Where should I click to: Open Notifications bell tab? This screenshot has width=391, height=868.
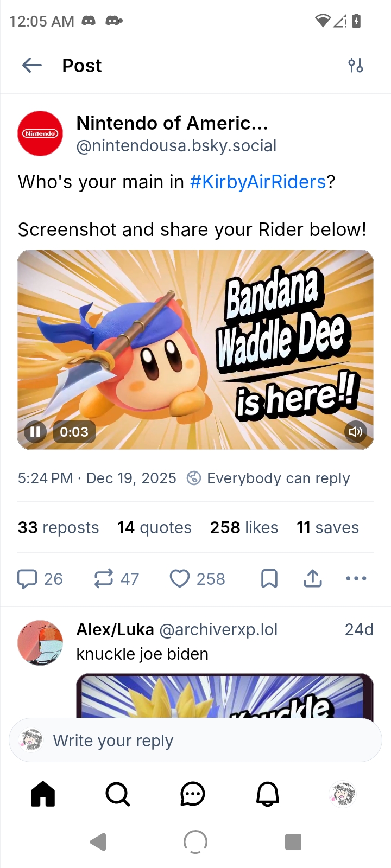pyautogui.click(x=268, y=794)
